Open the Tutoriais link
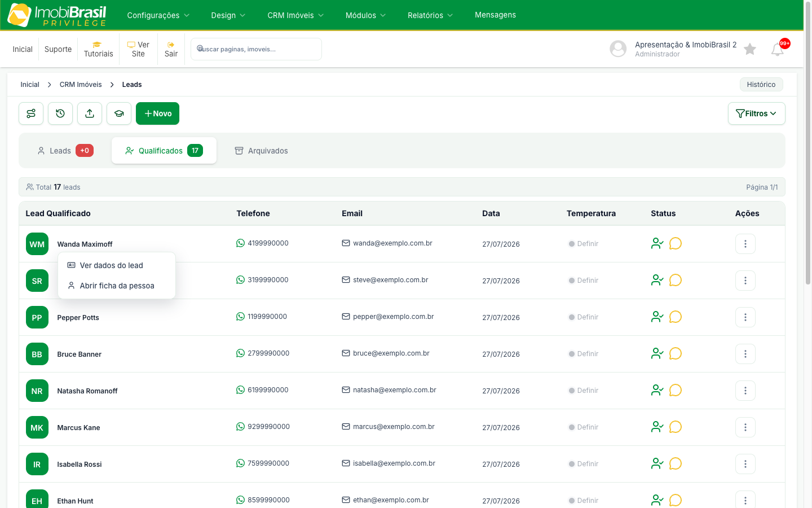This screenshot has height=508, width=812. tap(99, 50)
